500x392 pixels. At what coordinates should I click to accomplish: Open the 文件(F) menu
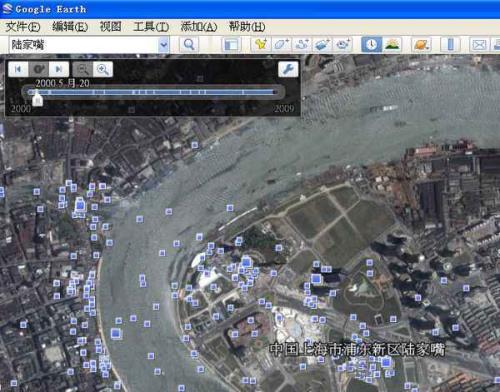tap(23, 27)
